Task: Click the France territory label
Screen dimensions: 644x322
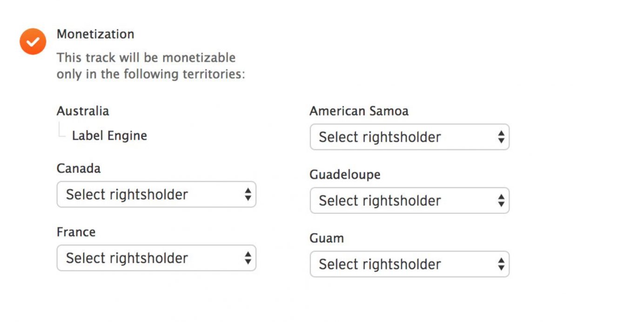Action: (76, 232)
